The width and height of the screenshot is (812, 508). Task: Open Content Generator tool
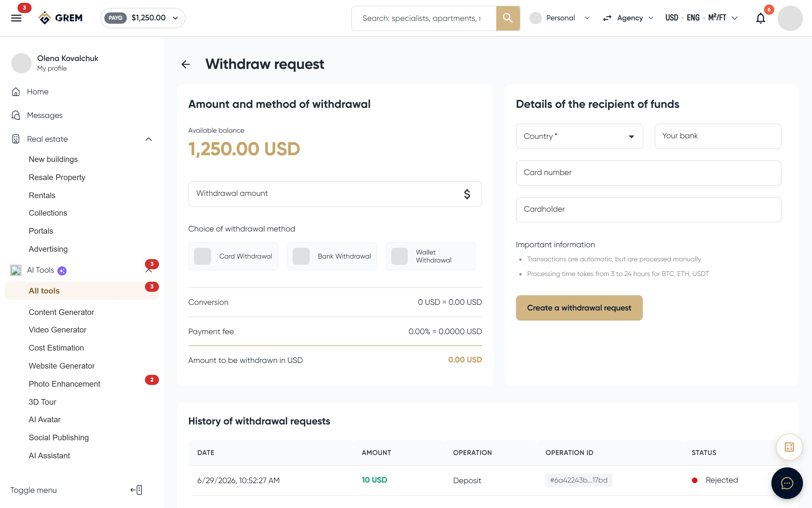[x=61, y=312]
